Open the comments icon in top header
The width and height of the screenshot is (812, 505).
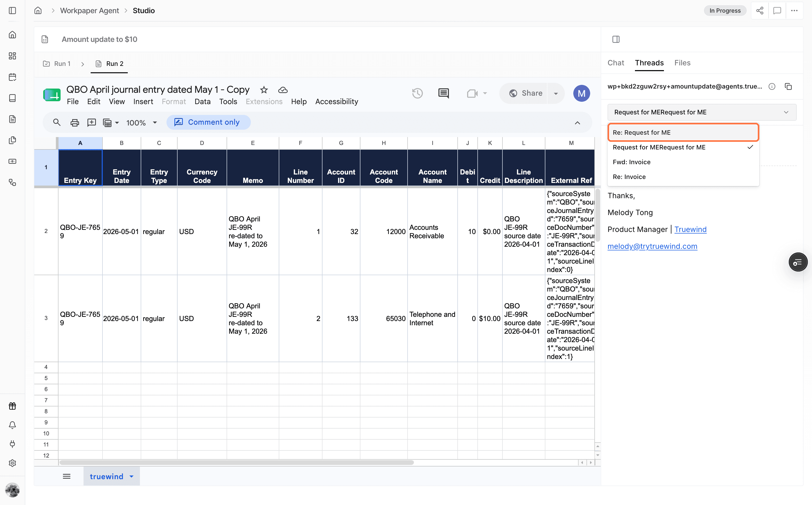(777, 10)
